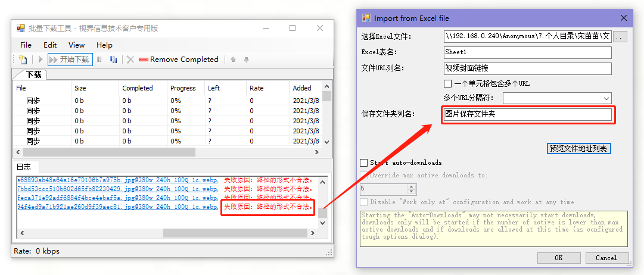This screenshot has height=275, width=644.
Task: Expand the 多个URL分隔符 dropdown
Action: (606, 98)
